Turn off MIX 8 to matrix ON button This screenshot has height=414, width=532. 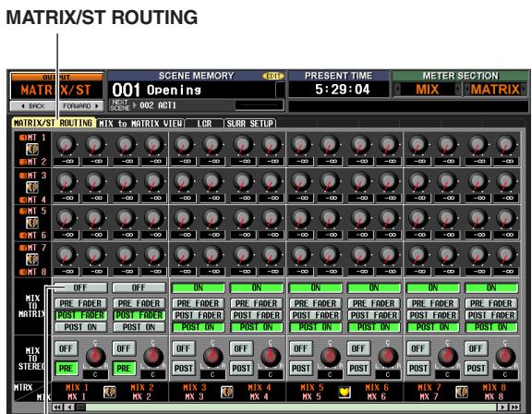pos(491,287)
